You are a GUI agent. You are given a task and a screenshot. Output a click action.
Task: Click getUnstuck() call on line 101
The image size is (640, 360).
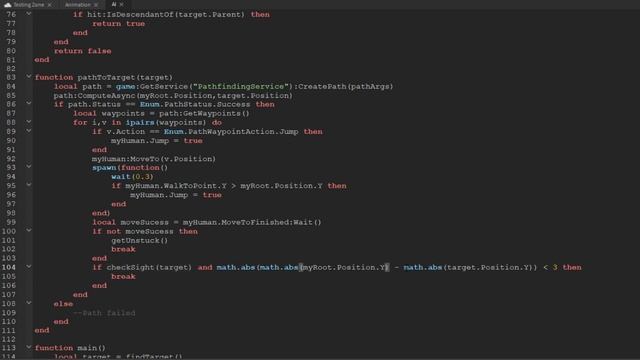pyautogui.click(x=140, y=240)
